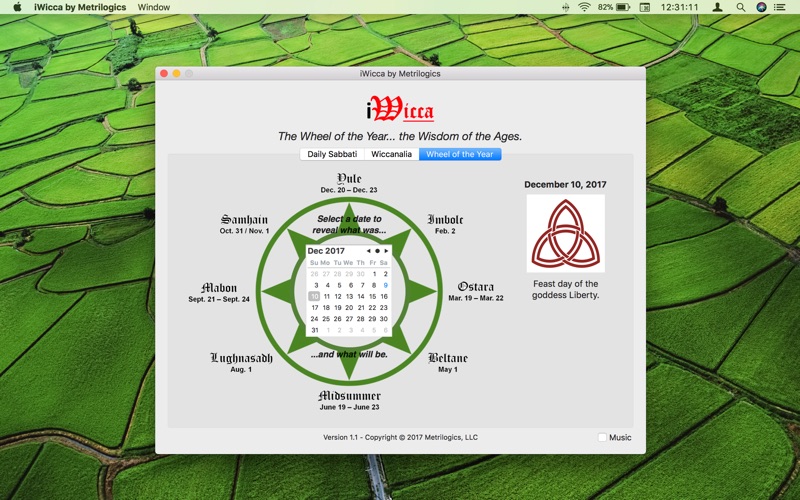The width and height of the screenshot is (800, 500).
Task: Select December 10 in the calendar
Action: click(314, 296)
